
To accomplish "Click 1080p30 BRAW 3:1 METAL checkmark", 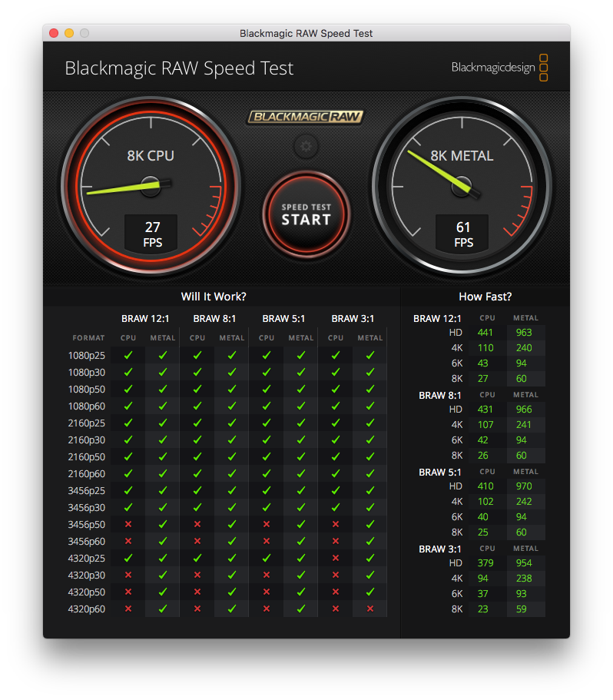I will point(370,373).
